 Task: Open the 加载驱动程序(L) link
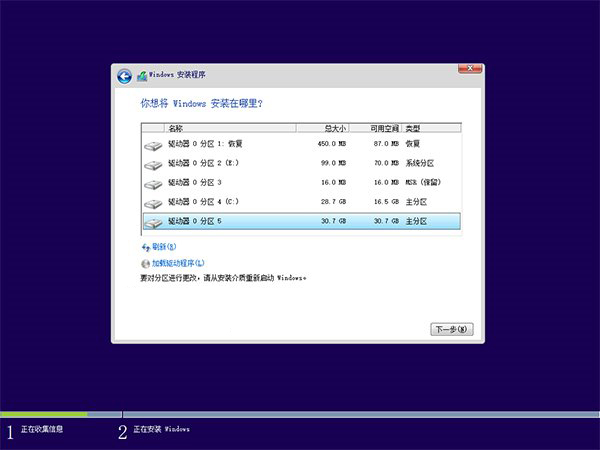(178, 263)
